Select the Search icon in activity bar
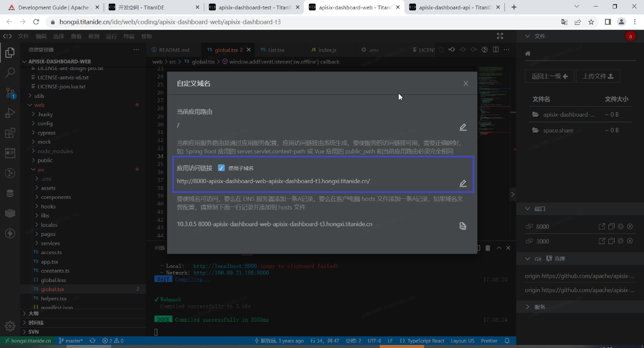The image size is (644, 348). pos(11,73)
